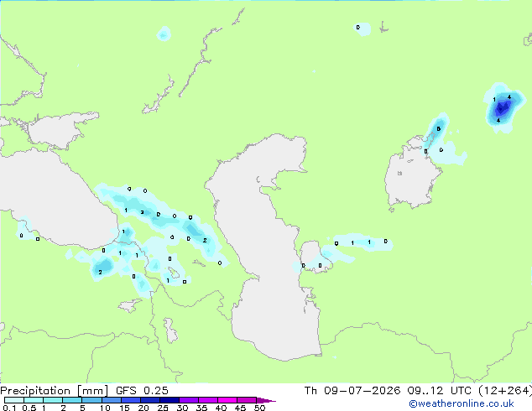This screenshot has height=411, width=532.
Task: Pick the 35–40 mm violet legend swatch
Action: (207, 400)
